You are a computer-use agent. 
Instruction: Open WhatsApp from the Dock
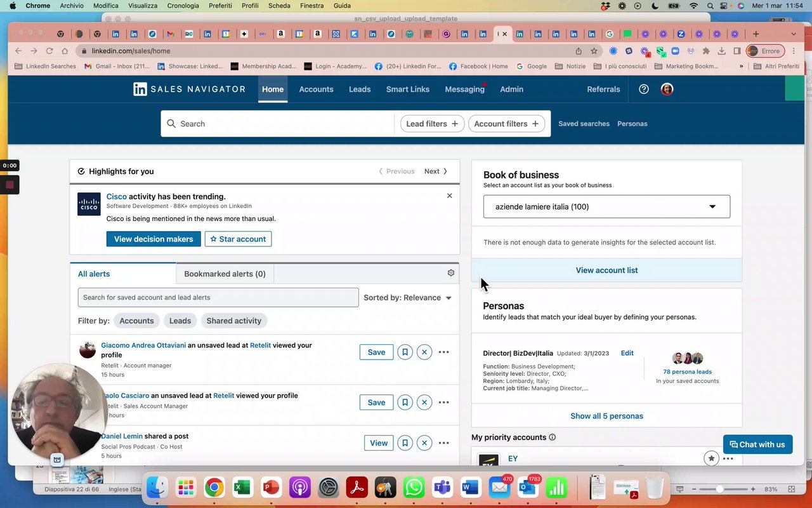tap(414, 488)
